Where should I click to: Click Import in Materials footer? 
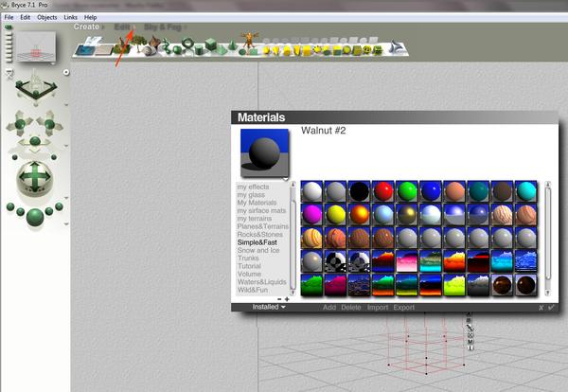pos(378,307)
